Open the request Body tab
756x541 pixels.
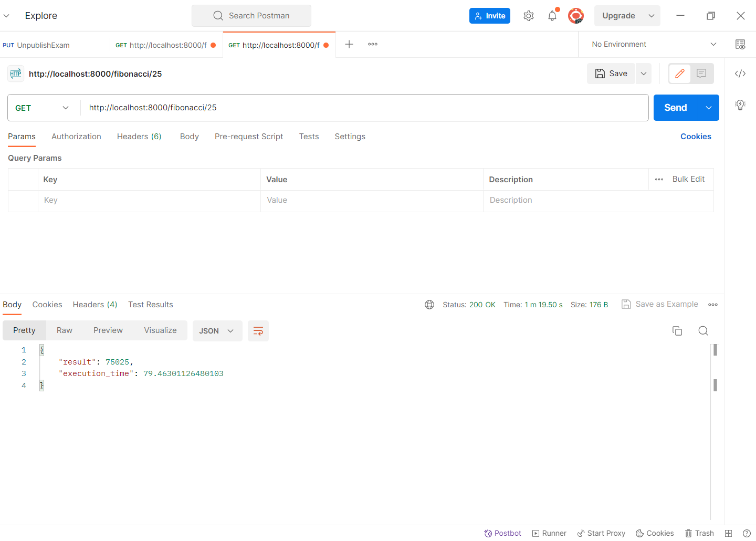point(190,137)
